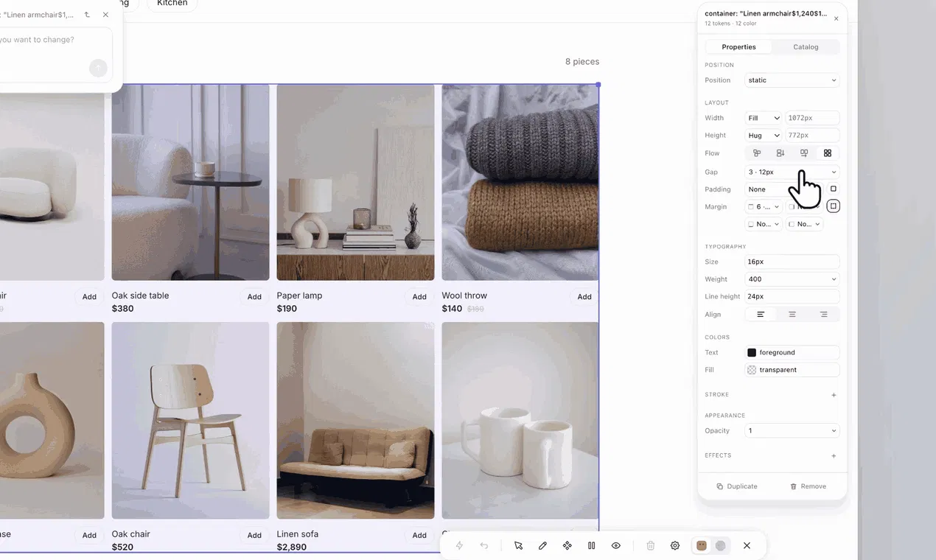Add the Oak side table to cart
This screenshot has width=936, height=560.
pyautogui.click(x=254, y=297)
